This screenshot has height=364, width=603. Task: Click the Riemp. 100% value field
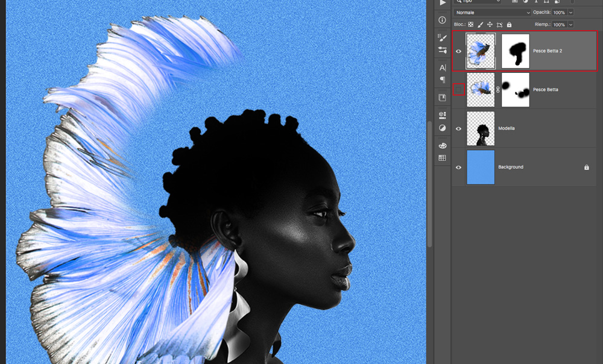[x=560, y=25]
